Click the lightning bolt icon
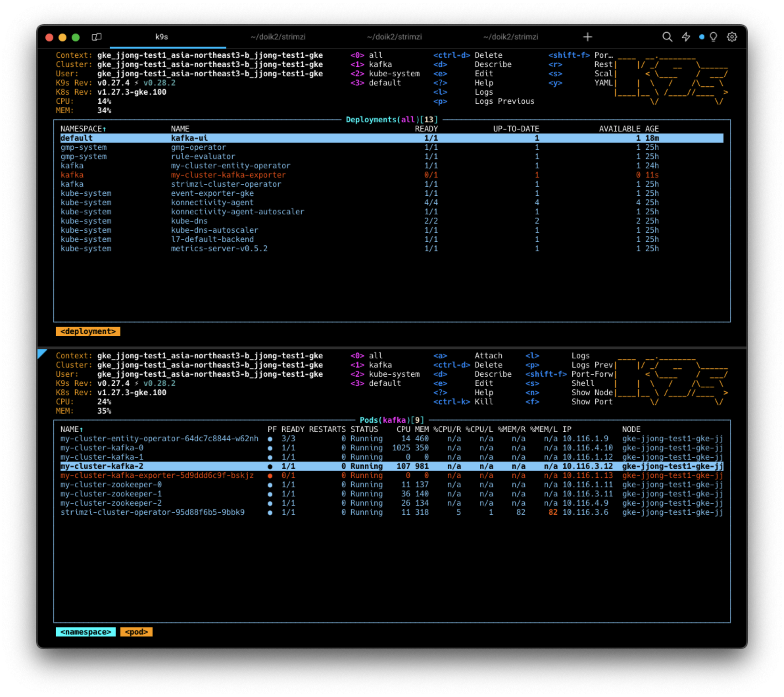Image resolution: width=784 pixels, height=697 pixels. 686,37
